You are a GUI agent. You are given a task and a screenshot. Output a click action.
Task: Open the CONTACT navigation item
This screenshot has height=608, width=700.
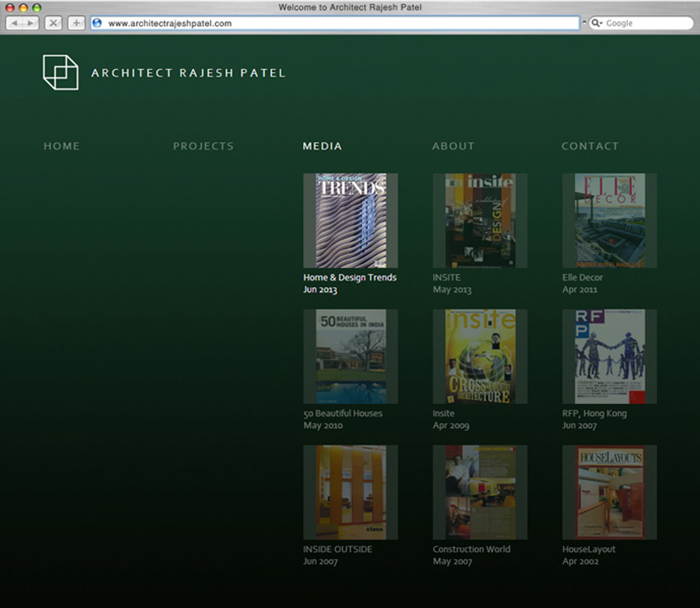[x=590, y=146]
